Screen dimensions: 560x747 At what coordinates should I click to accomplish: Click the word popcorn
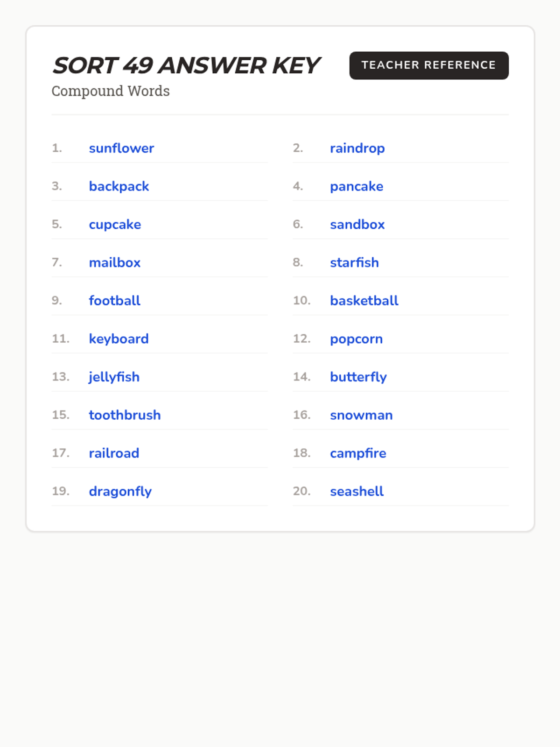click(356, 339)
